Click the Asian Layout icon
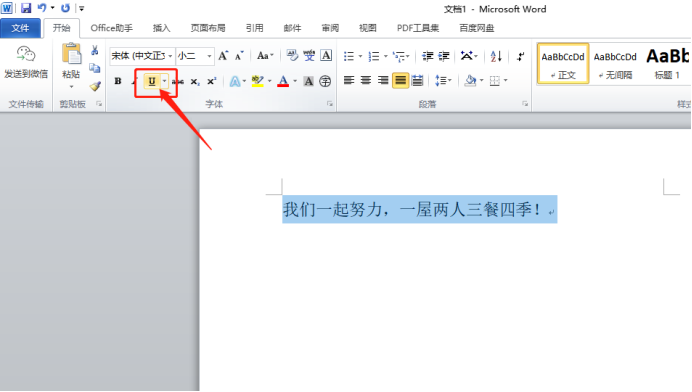The height and width of the screenshot is (392, 692). (466, 56)
